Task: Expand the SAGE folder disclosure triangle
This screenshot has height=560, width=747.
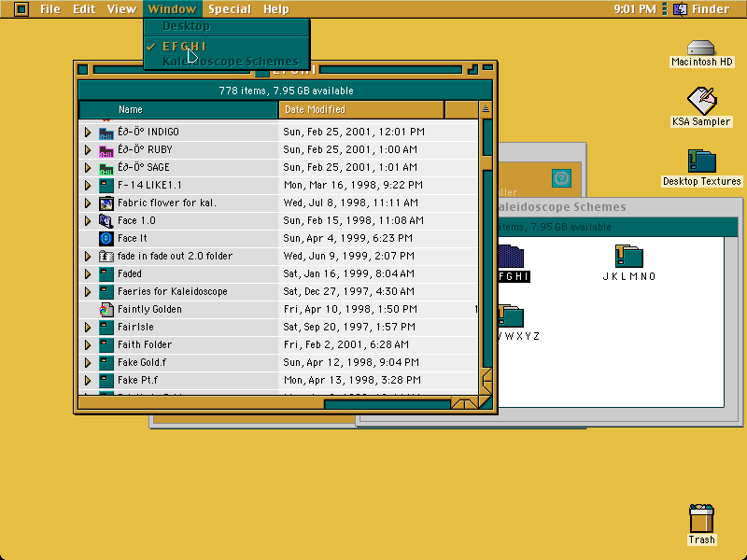Action: [x=88, y=168]
